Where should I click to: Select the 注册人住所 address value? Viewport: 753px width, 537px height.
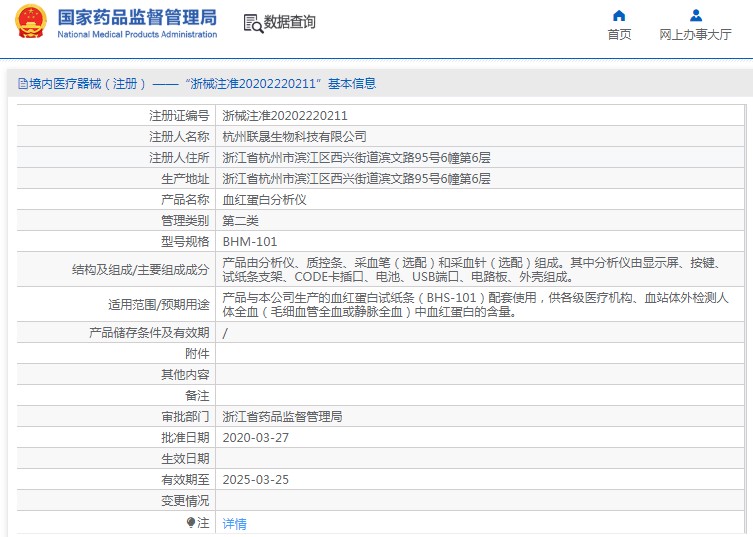click(x=356, y=158)
